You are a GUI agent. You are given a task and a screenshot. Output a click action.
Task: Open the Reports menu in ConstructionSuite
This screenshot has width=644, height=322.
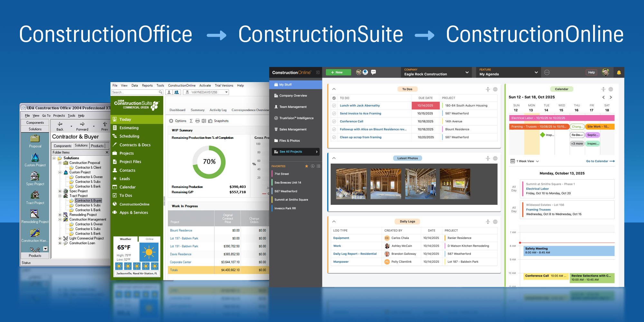(x=147, y=86)
